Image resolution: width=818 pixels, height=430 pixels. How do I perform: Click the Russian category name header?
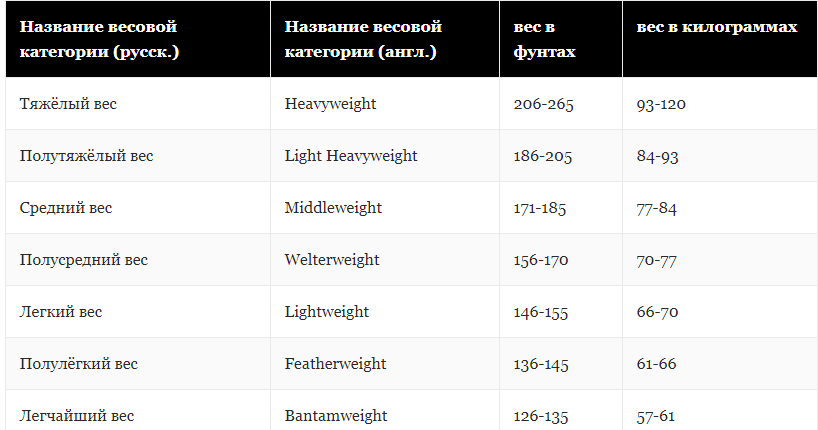click(x=99, y=39)
